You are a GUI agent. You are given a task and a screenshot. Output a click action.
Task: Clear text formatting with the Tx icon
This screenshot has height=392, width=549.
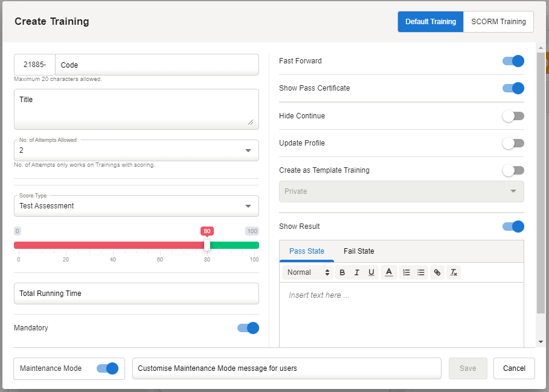coord(454,272)
